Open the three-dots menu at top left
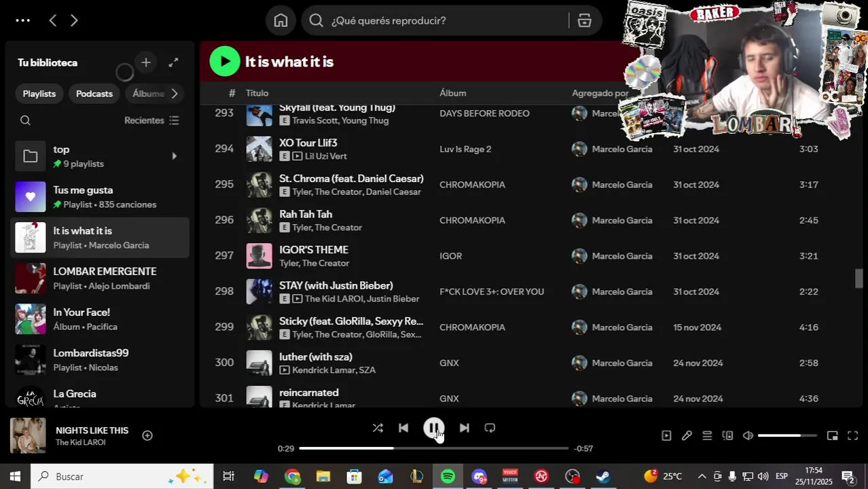Screen dimensions: 868x489 22,20
